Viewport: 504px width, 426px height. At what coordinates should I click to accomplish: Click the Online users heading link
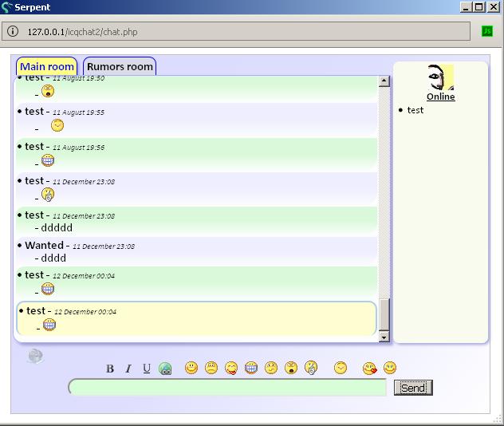tap(440, 97)
